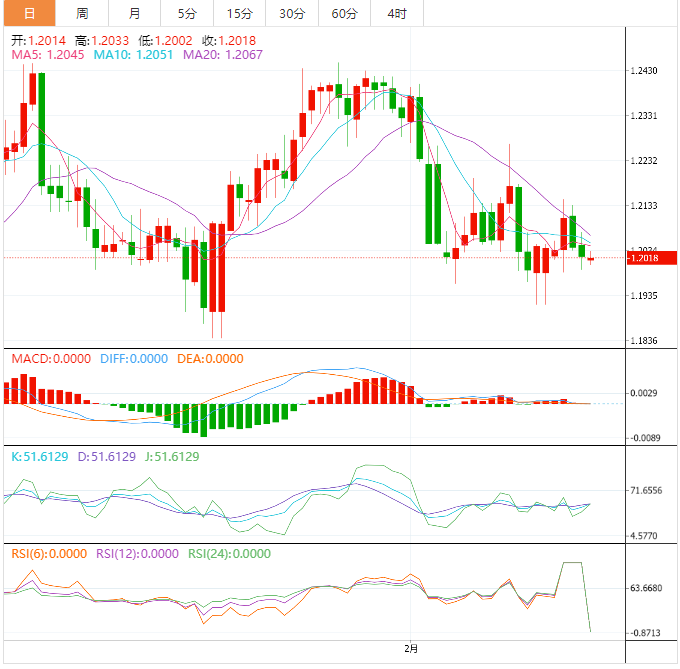Open the 5分 timeframe tab
The height and width of the screenshot is (669, 680).
pyautogui.click(x=187, y=13)
